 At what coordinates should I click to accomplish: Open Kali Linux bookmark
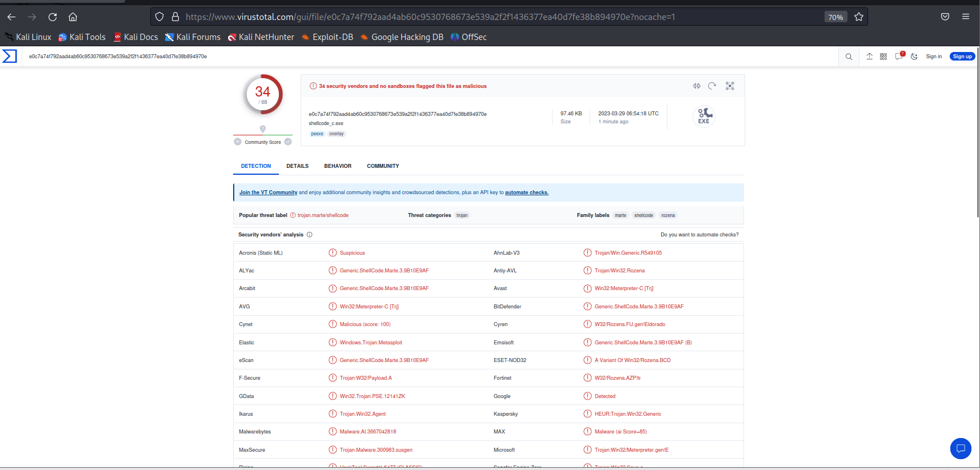(x=28, y=37)
